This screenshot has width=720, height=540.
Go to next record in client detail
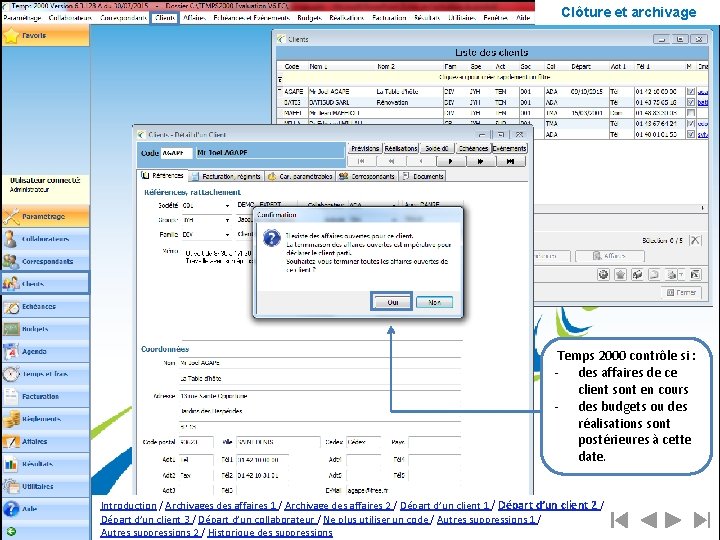point(450,161)
